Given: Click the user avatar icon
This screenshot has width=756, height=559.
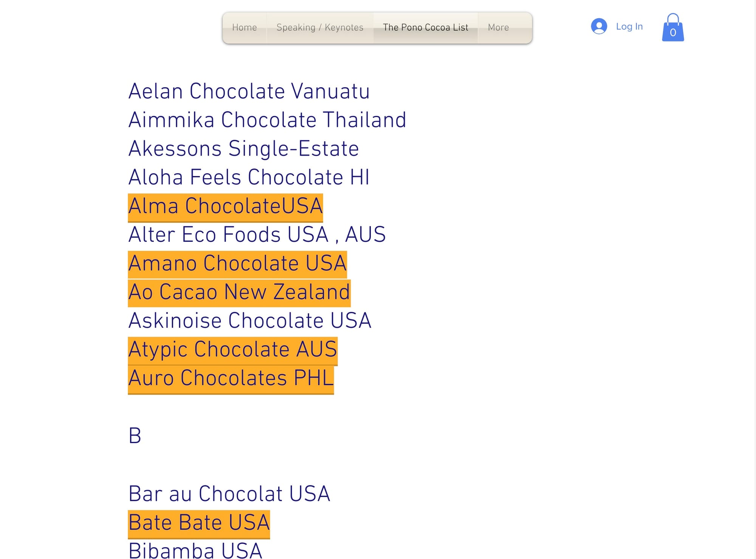Looking at the screenshot, I should tap(599, 26).
